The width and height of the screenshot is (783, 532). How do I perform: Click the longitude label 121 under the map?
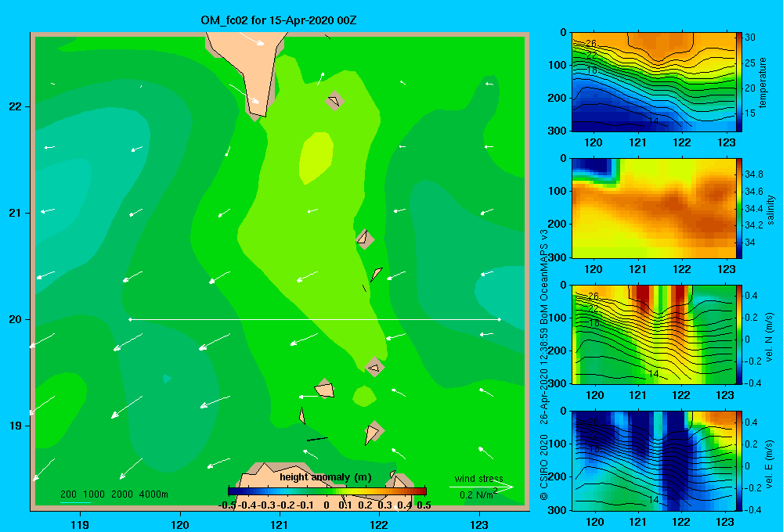pyautogui.click(x=280, y=524)
